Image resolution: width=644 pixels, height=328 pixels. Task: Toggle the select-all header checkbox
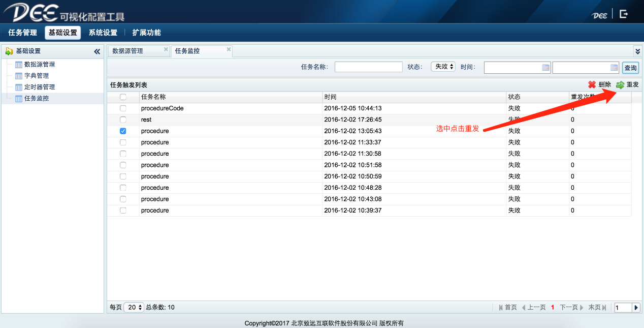pyautogui.click(x=123, y=97)
